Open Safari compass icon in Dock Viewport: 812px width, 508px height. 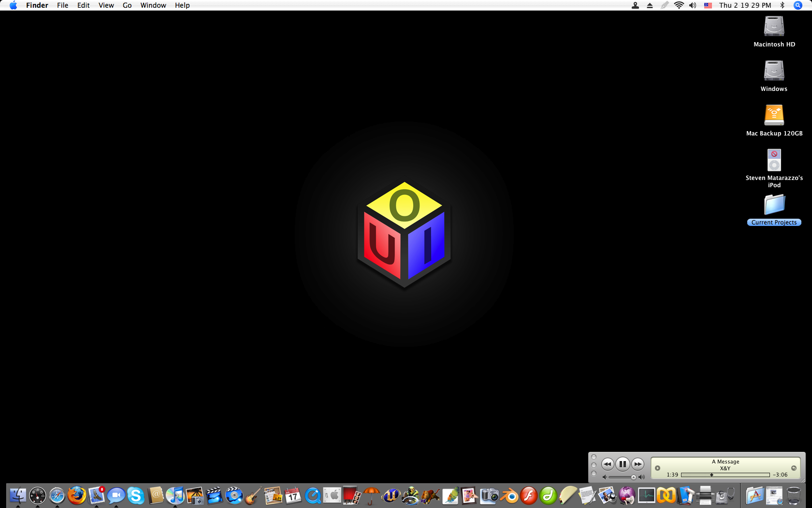click(57, 495)
